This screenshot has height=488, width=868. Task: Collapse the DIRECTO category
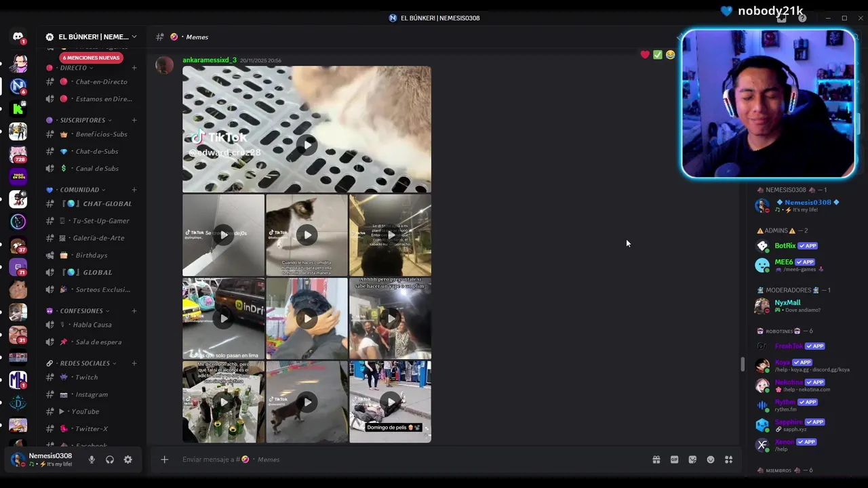[73, 68]
